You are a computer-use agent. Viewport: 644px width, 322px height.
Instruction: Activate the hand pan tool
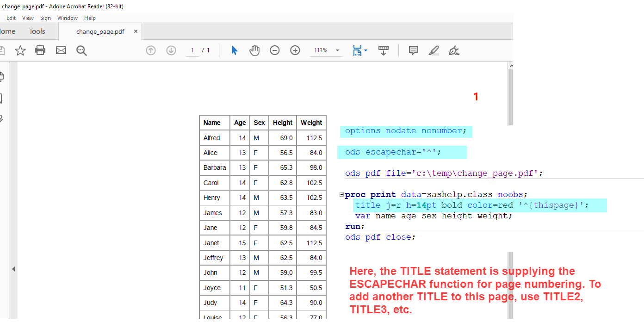point(254,50)
